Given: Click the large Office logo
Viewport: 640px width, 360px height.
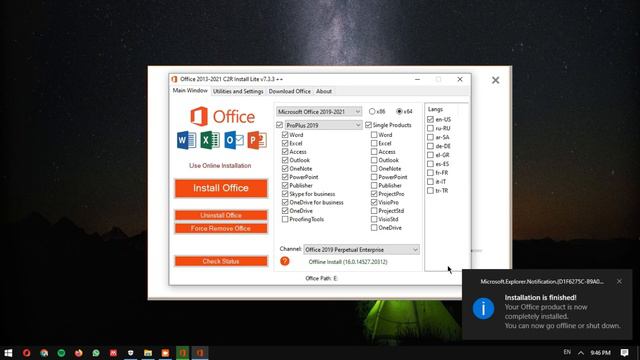Looking at the screenshot, I should click(222, 116).
